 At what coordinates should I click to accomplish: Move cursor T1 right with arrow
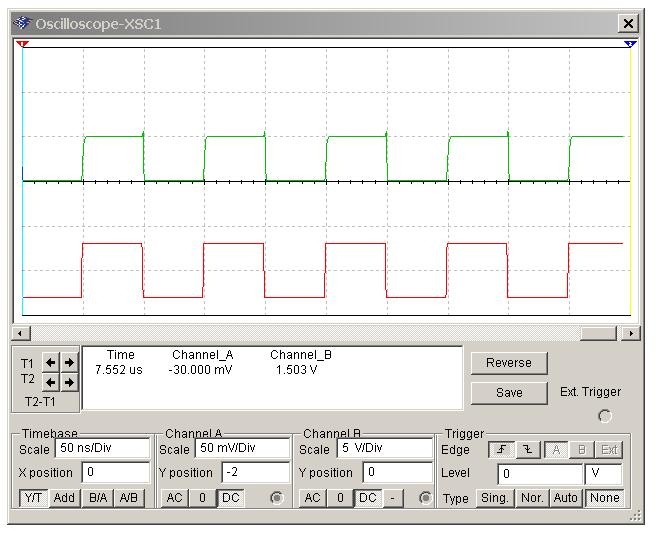[69, 363]
